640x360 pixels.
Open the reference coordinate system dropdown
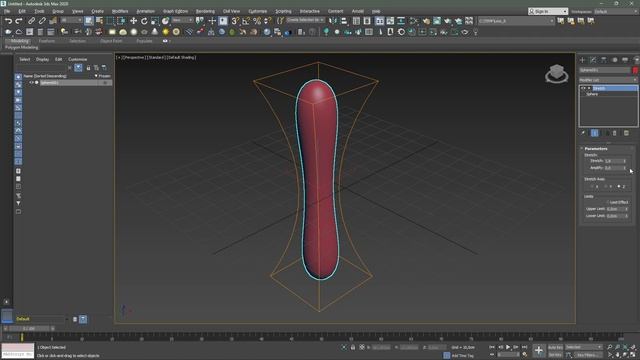182,20
